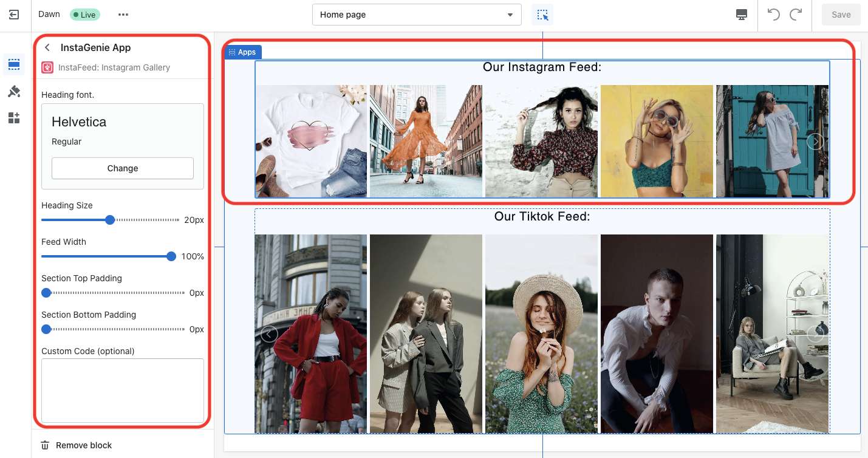Go back from InstaGenie App panel

pos(47,47)
